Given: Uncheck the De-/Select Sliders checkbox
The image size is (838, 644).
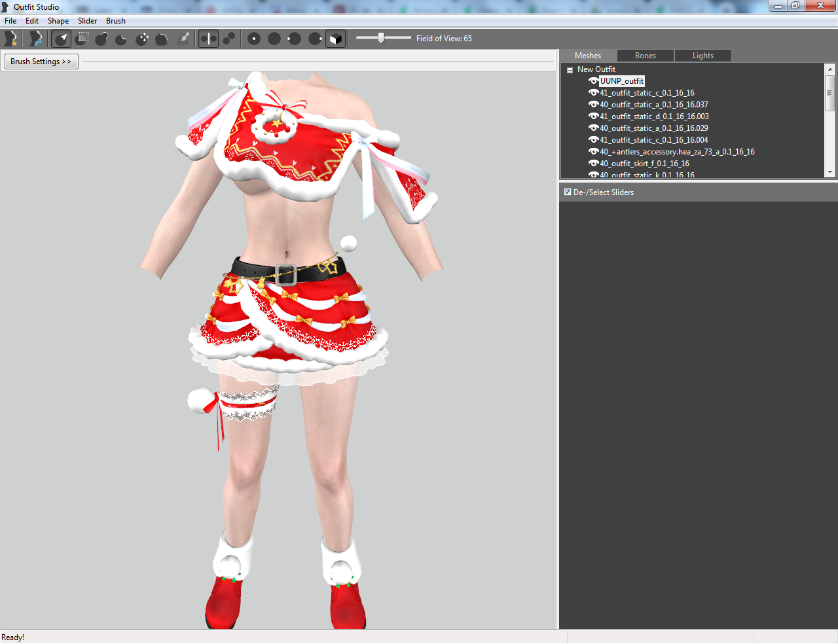Looking at the screenshot, I should (568, 192).
